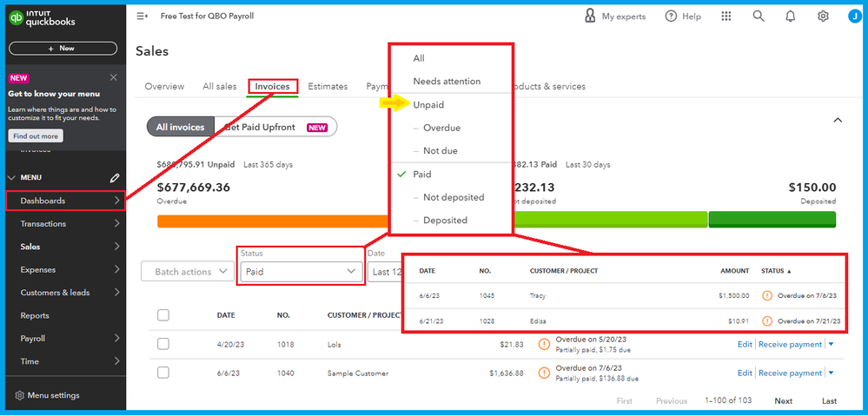Open the settings gear icon

coord(823,16)
